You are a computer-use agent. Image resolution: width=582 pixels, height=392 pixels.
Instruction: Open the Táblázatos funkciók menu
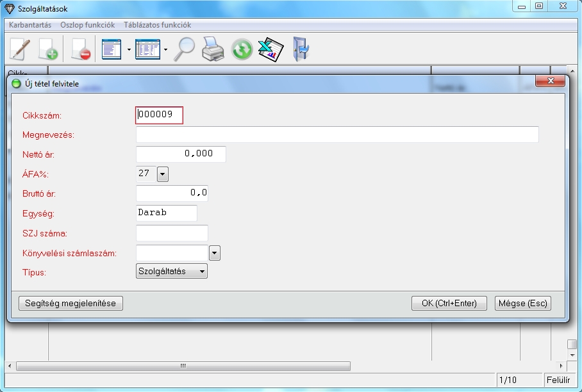[x=157, y=25]
